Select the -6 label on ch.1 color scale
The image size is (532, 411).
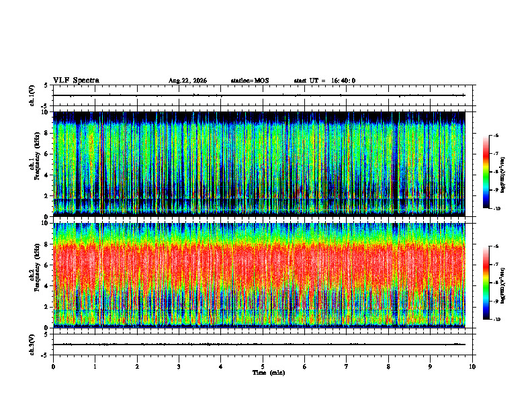point(496,136)
